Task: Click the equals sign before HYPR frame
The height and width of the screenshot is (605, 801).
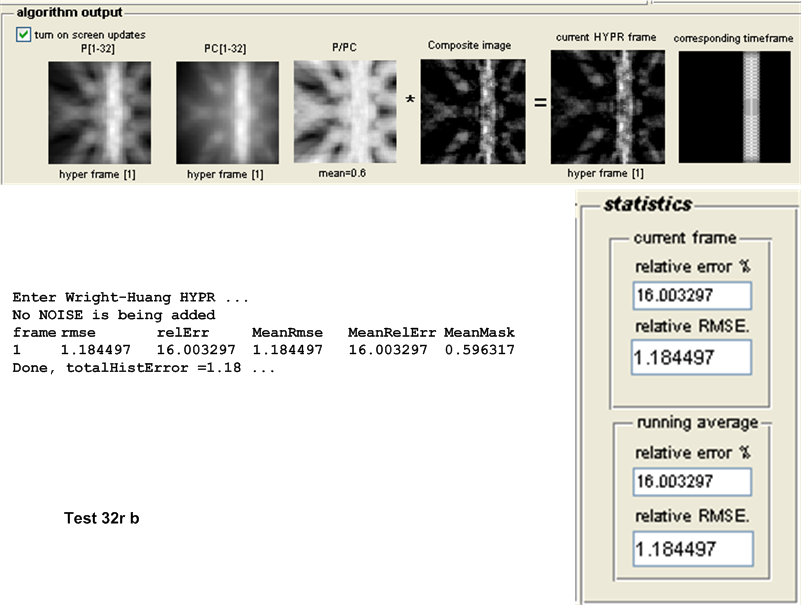Action: (x=540, y=103)
